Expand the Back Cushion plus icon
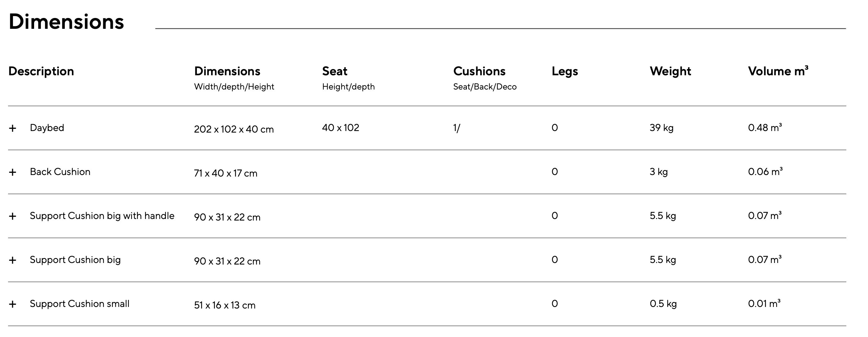 click(12, 172)
